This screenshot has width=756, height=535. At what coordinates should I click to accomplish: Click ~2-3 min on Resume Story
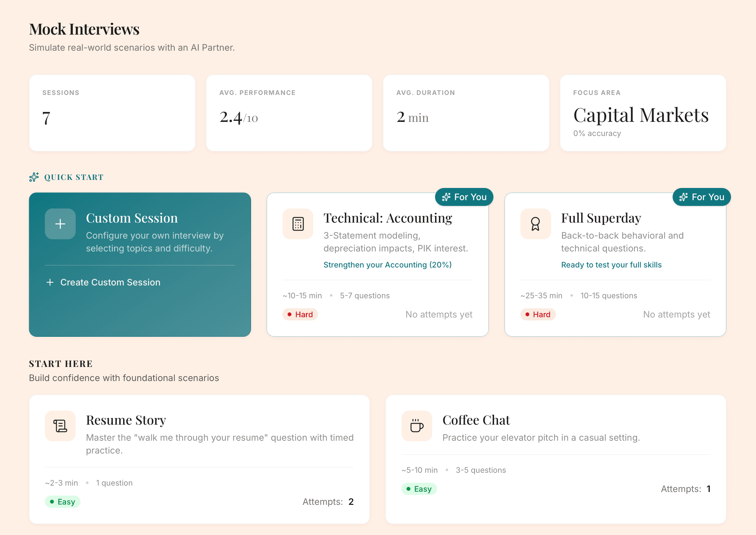[62, 483]
